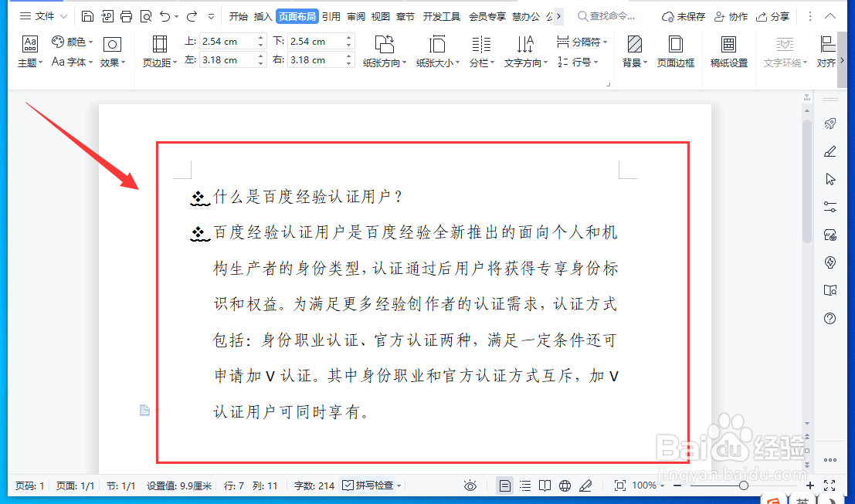Open help question-mark icon in sidebar

tap(830, 318)
